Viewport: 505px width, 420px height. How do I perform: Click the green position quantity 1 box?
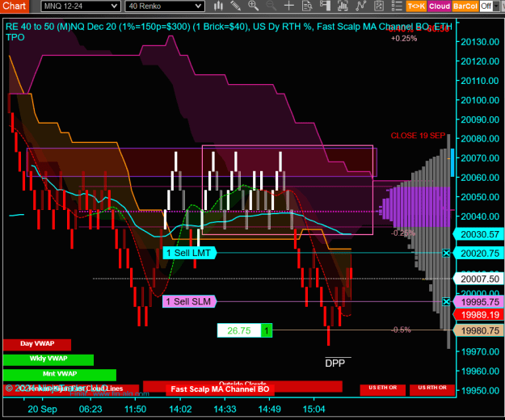(x=267, y=330)
